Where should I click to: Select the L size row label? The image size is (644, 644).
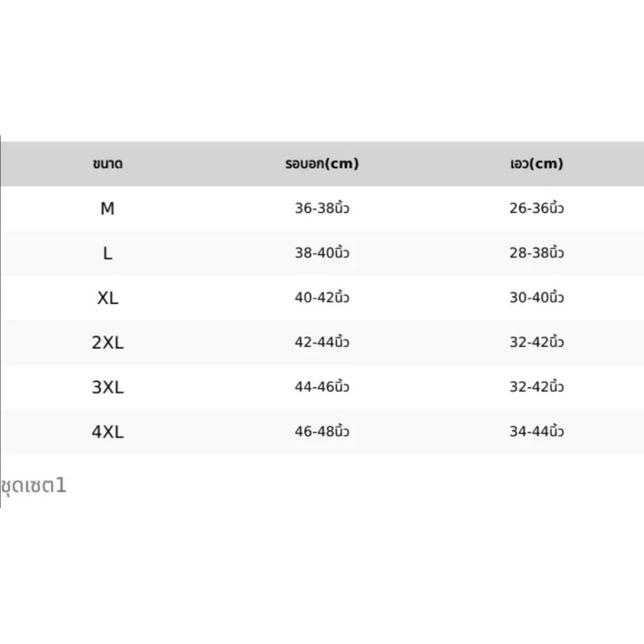[108, 253]
